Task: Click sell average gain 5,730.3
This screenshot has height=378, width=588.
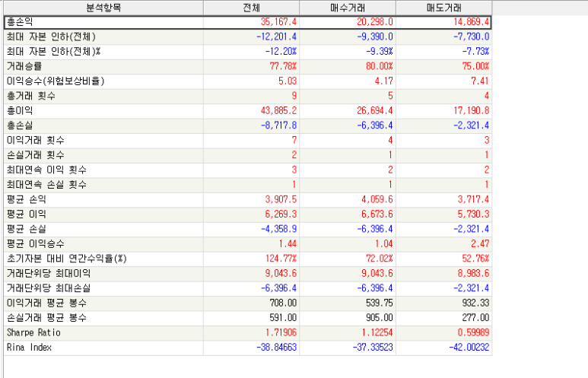Action: 474,214
